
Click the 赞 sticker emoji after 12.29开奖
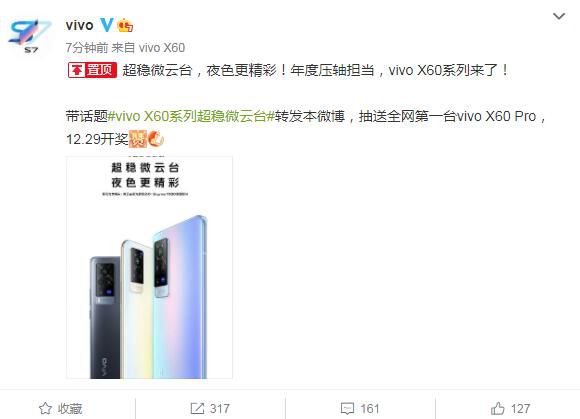138,139
